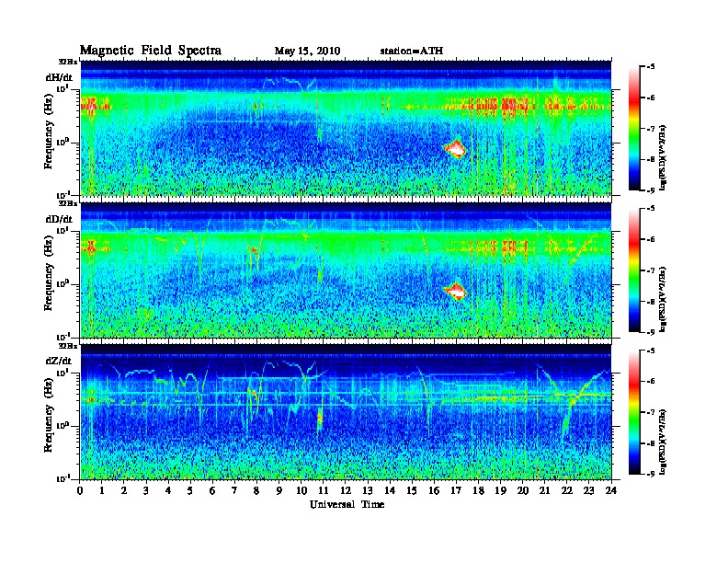Click the "2" hour tick on the time axis

click(124, 490)
